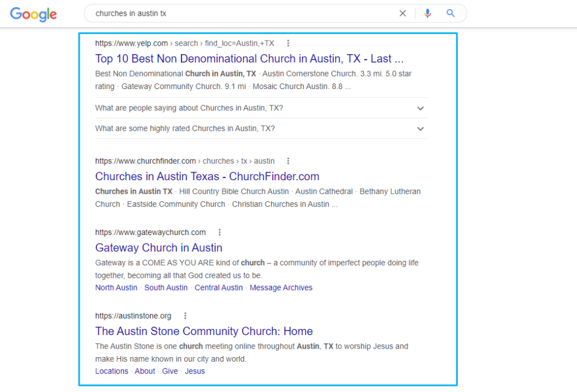Open three-dot menu for gatewaychurch.com result
This screenshot has height=392, width=577.
(x=220, y=233)
